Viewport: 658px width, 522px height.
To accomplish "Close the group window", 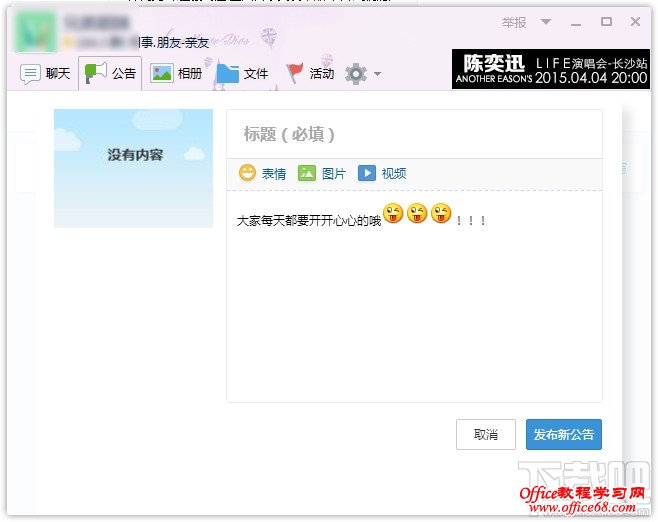I will 635,21.
